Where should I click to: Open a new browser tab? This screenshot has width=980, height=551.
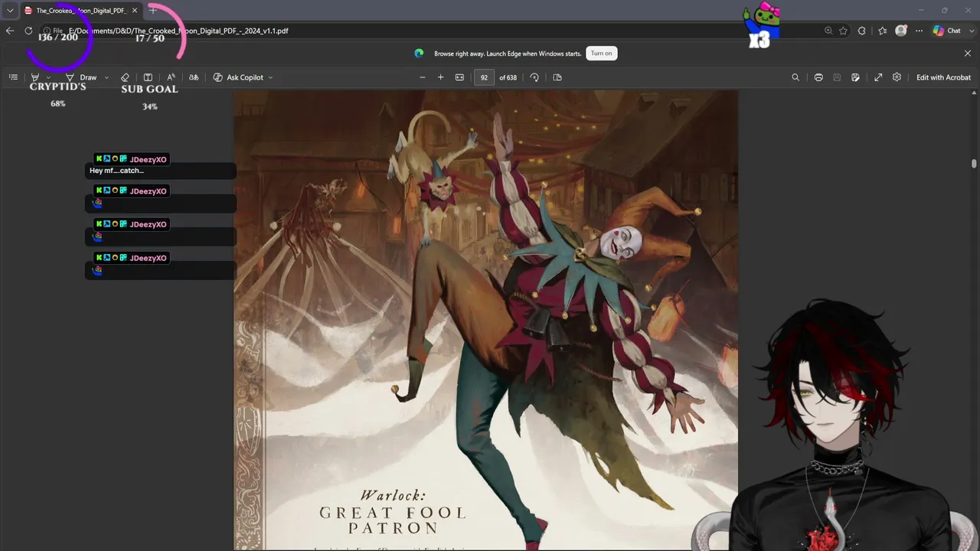(x=152, y=11)
